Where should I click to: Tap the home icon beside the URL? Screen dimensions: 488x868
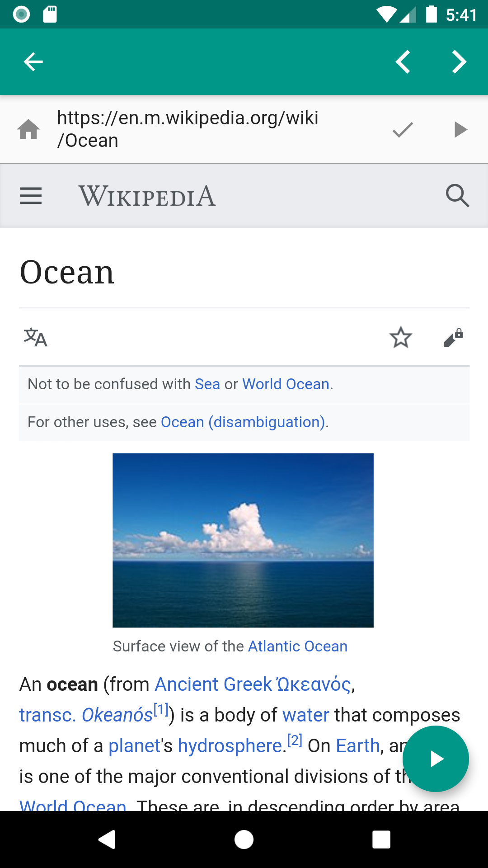(28, 129)
